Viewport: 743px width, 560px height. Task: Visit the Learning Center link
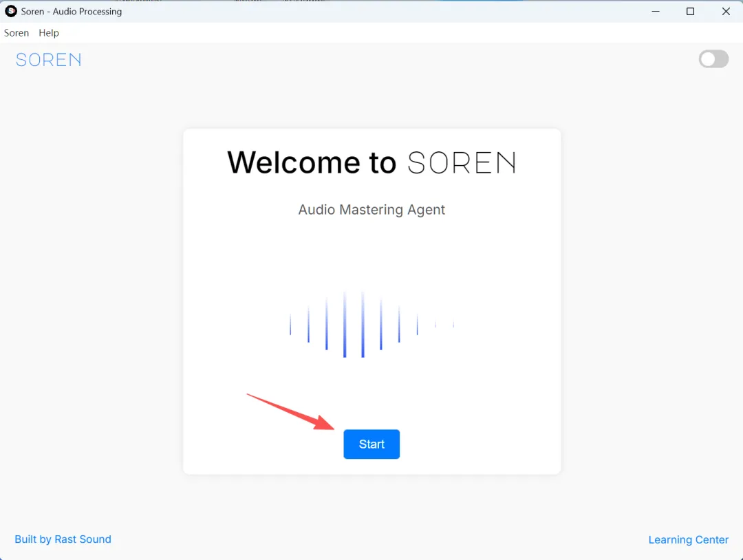[688, 539]
